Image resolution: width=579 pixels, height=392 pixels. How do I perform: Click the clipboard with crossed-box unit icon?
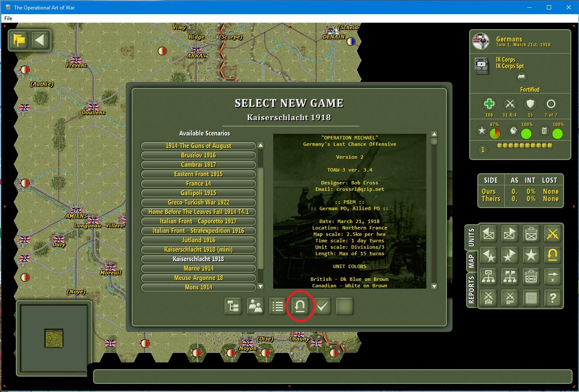531,234
